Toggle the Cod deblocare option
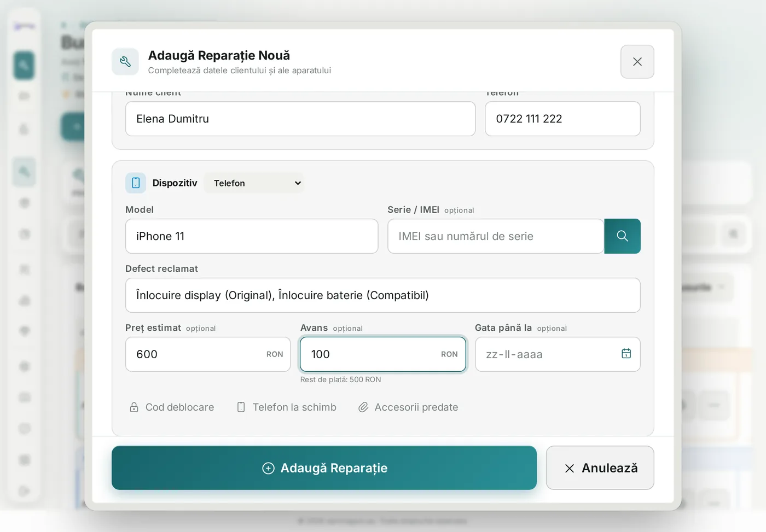 click(172, 407)
